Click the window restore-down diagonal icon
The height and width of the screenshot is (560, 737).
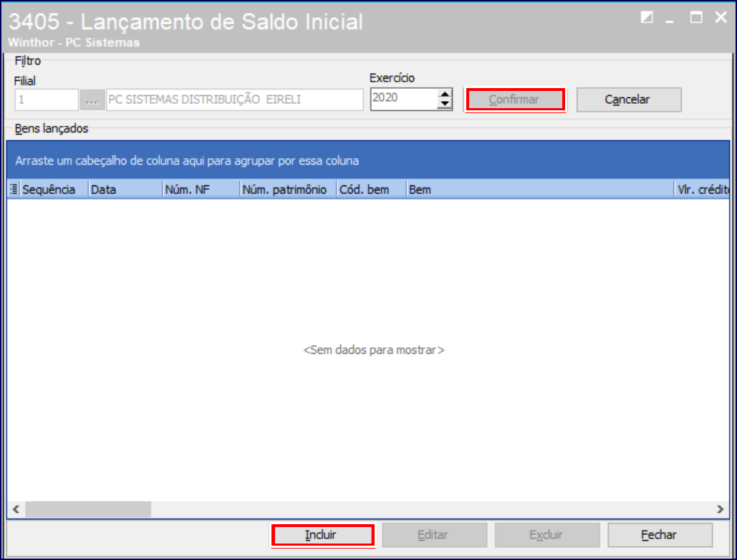647,18
